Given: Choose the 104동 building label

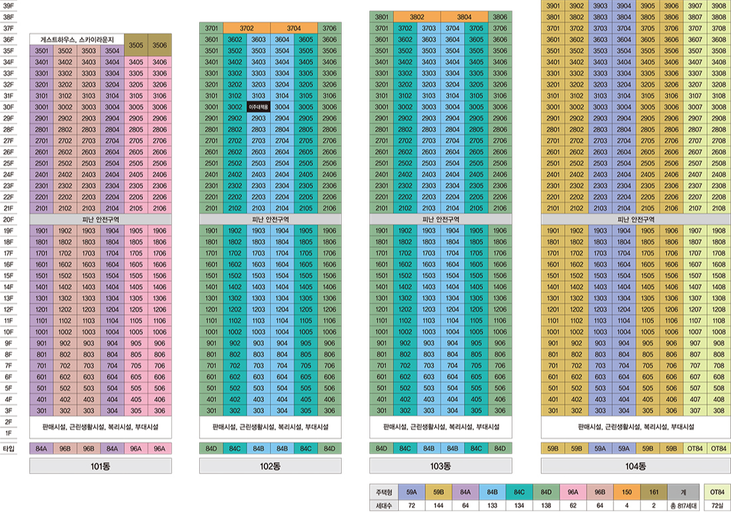Looking at the screenshot, I should tap(636, 466).
